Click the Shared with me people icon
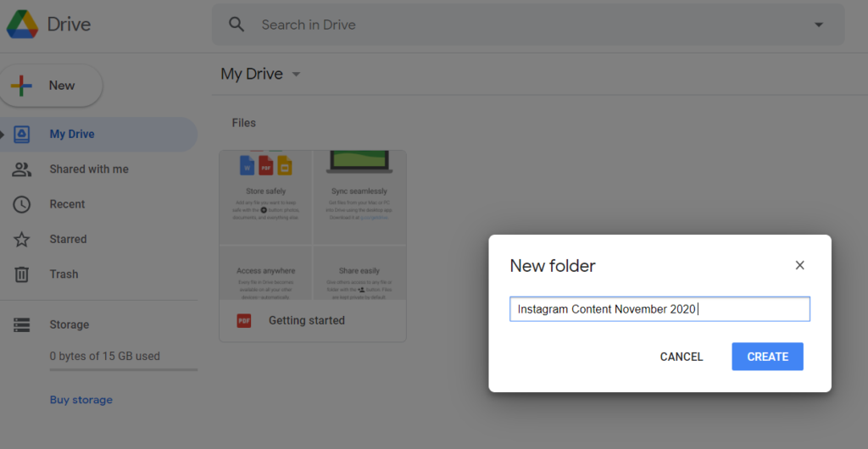The image size is (868, 449). (22, 169)
